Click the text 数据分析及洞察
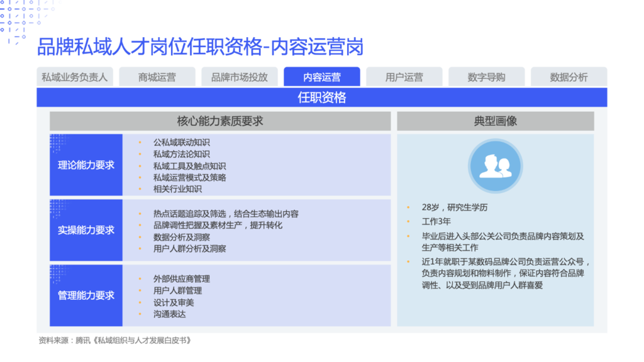The image size is (644, 362). click(x=182, y=237)
